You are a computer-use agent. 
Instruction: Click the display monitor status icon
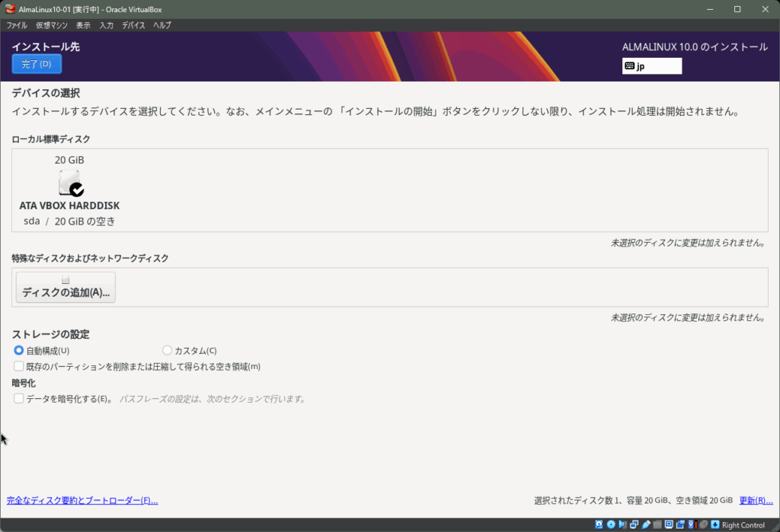pyautogui.click(x=669, y=524)
